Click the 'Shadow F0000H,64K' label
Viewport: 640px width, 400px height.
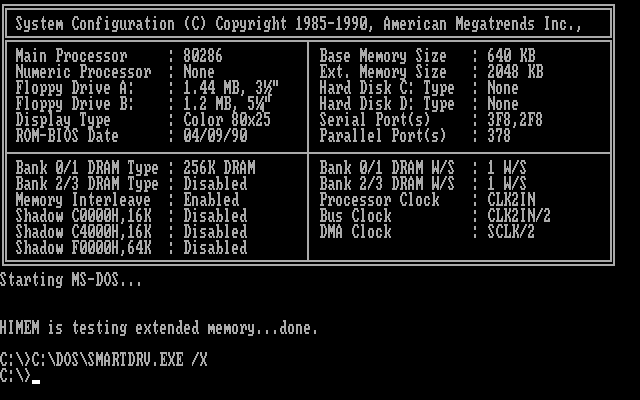point(83,248)
